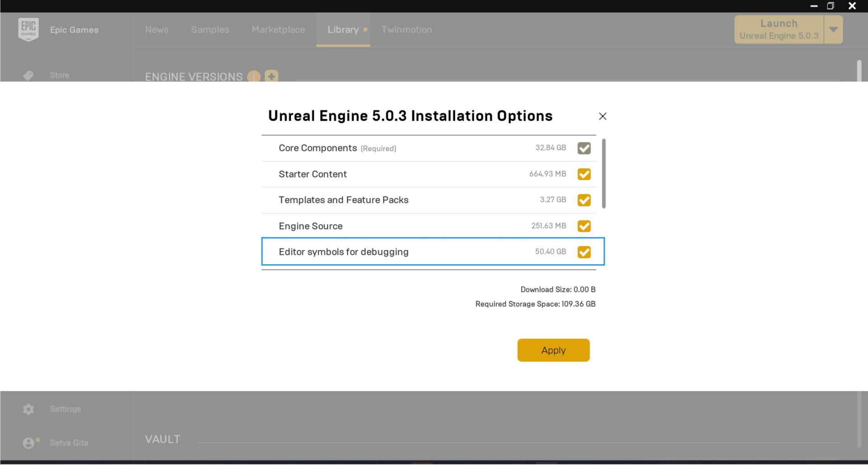Click the Settings gear icon
The image size is (868, 465).
point(28,409)
